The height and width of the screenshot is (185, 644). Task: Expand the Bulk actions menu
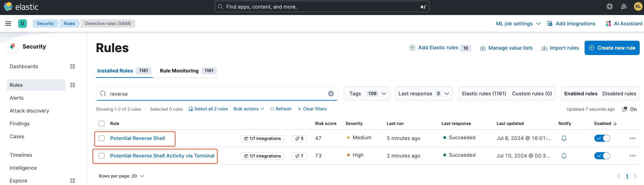pos(249,109)
